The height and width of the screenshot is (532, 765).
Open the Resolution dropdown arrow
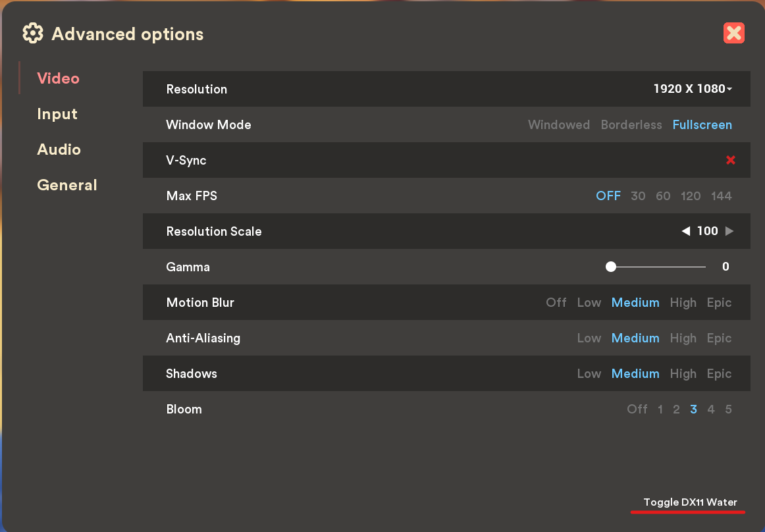pyautogui.click(x=730, y=88)
